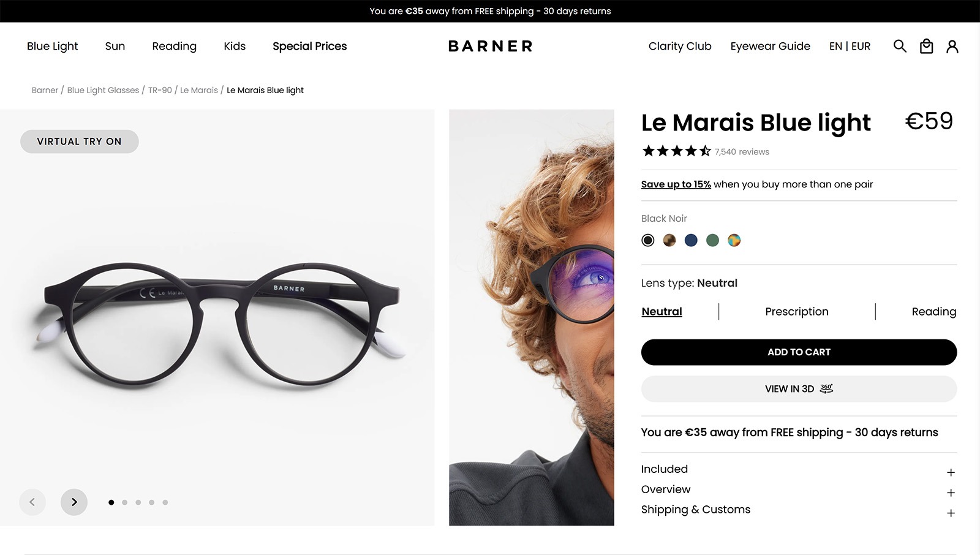Open the Save up to 15% link
Screen dimensions: 980x555
pyautogui.click(x=676, y=184)
